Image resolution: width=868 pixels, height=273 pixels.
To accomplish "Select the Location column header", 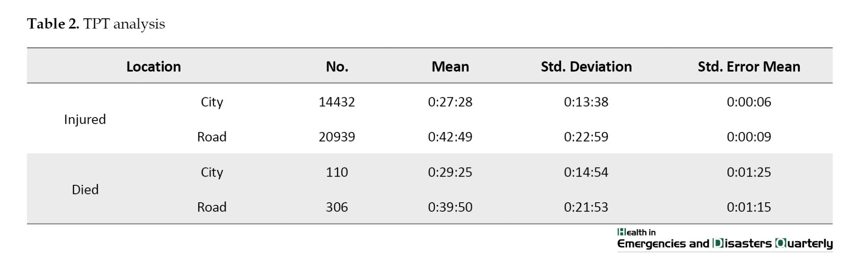I will click(x=154, y=66).
